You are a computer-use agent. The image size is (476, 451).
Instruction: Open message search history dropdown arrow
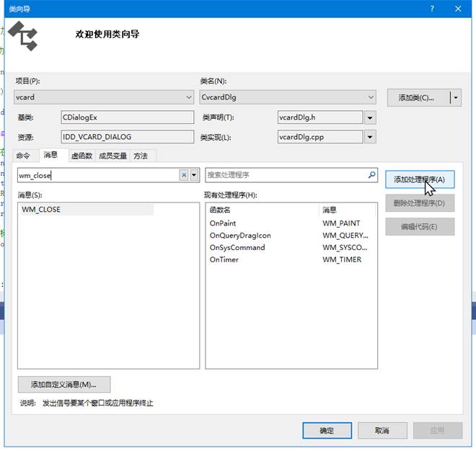point(193,175)
